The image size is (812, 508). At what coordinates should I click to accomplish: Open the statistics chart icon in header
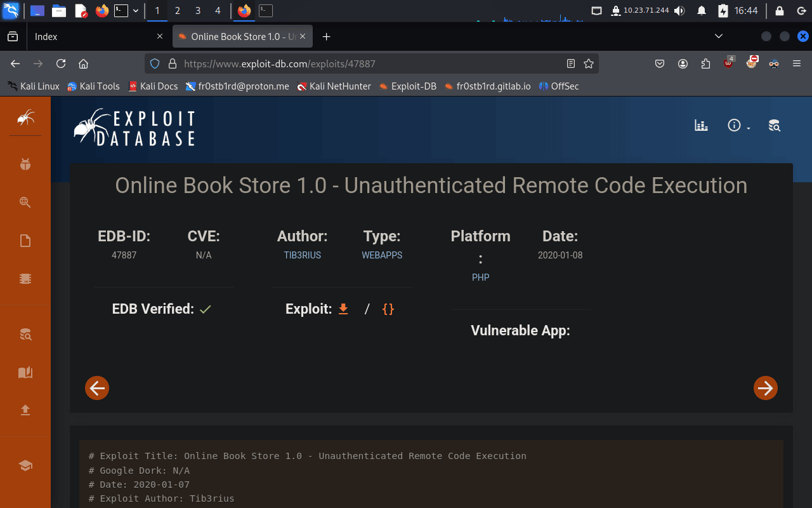(x=701, y=125)
